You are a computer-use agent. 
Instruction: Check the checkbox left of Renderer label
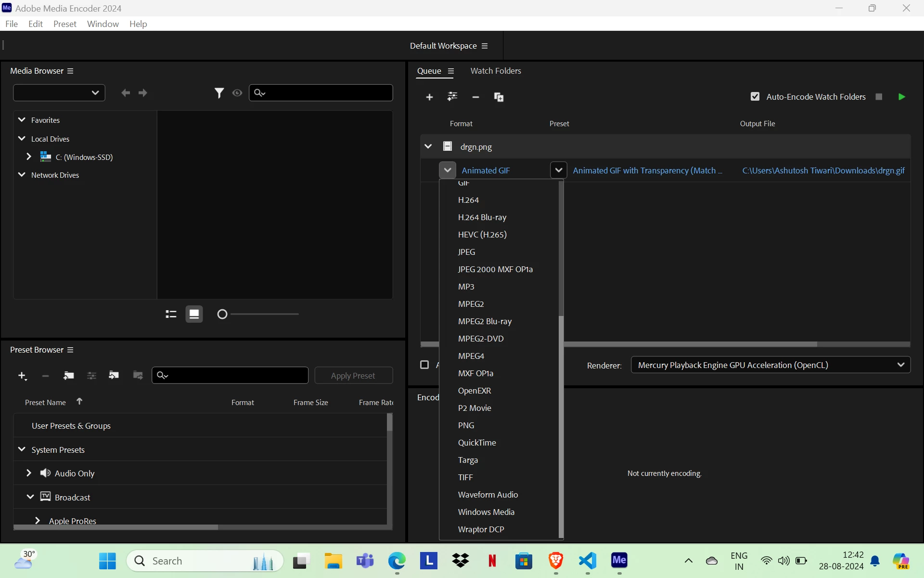424,365
